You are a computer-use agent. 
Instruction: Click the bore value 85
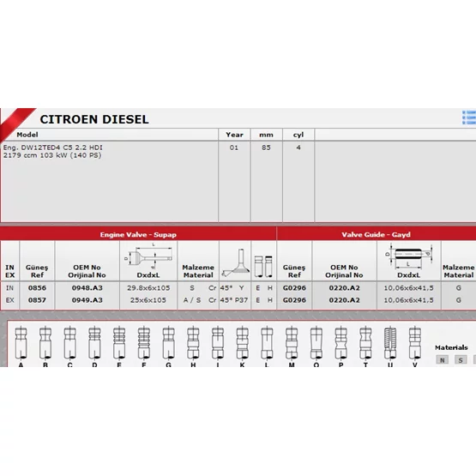click(266, 148)
